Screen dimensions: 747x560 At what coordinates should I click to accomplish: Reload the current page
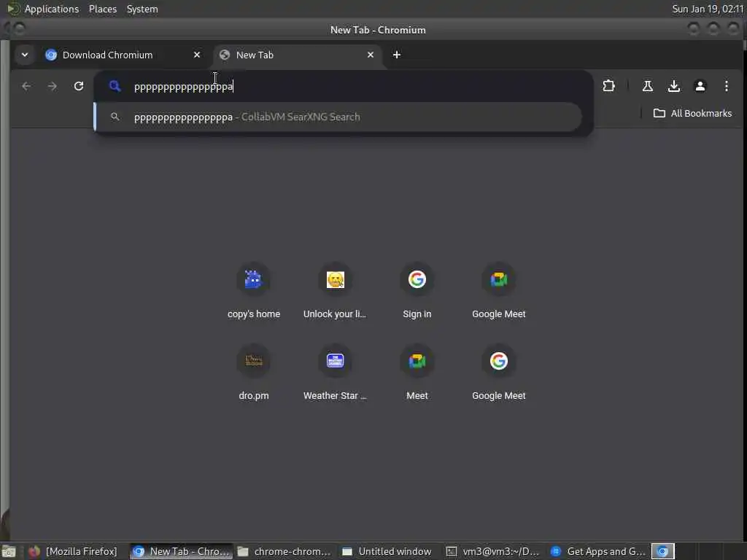pos(79,86)
